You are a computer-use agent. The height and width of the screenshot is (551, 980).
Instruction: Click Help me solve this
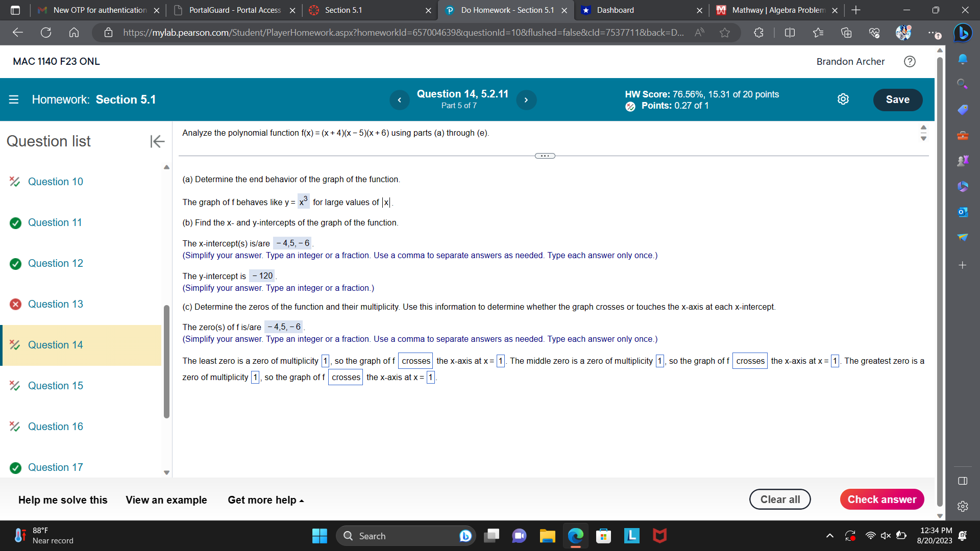(62, 500)
